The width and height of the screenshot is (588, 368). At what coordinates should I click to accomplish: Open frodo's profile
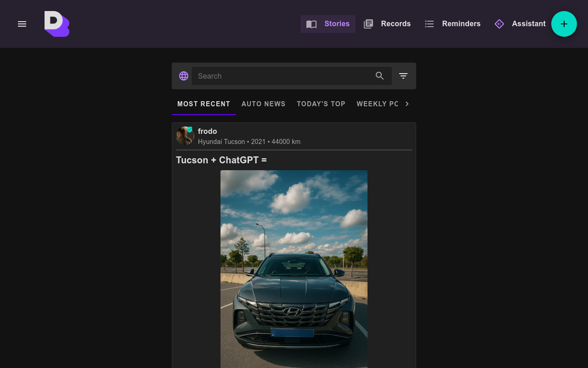tap(208, 131)
